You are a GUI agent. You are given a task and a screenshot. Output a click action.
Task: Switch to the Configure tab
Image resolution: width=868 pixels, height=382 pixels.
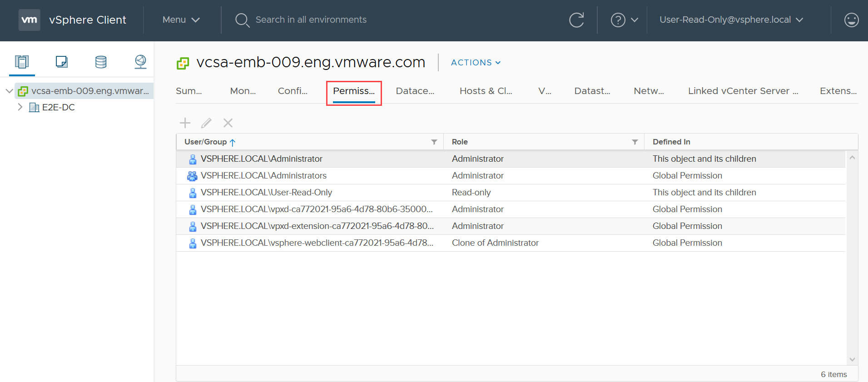293,91
